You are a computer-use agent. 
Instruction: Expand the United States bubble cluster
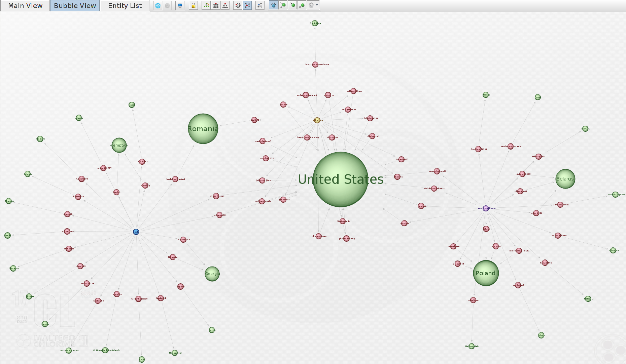[x=341, y=179]
